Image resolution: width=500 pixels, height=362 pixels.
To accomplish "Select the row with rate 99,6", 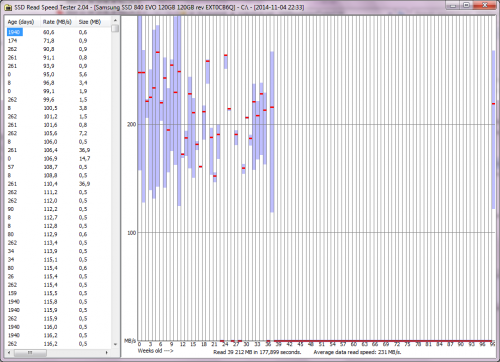I will [x=58, y=100].
